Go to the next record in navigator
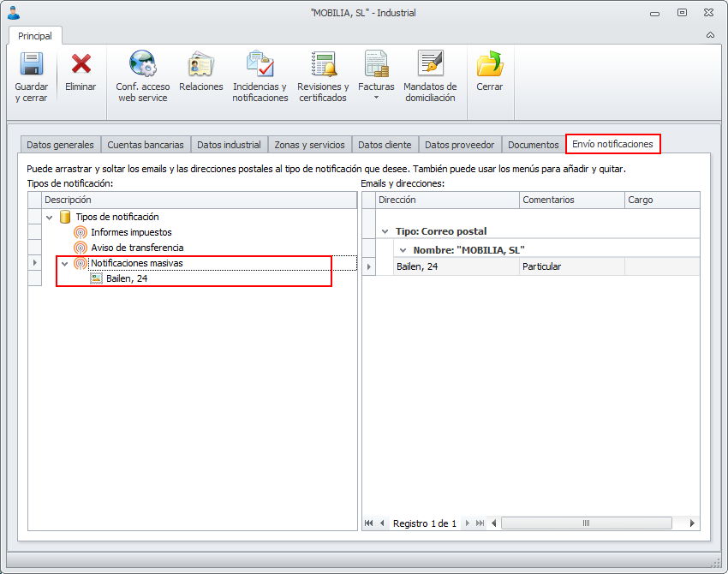728x574 pixels. pos(467,523)
